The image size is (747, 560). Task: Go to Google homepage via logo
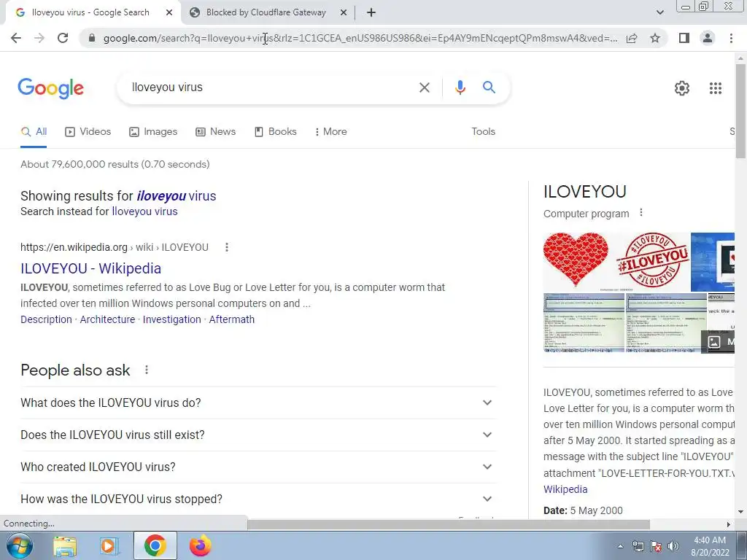pos(51,88)
